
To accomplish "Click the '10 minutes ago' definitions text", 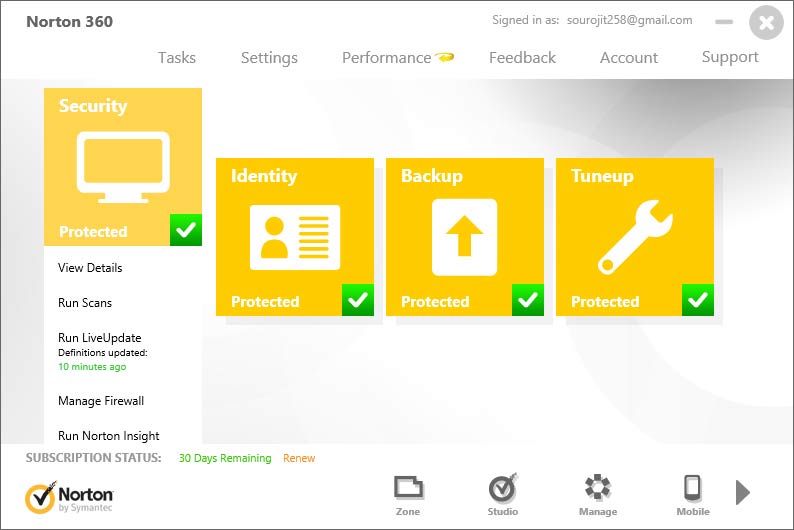I will [x=92, y=366].
